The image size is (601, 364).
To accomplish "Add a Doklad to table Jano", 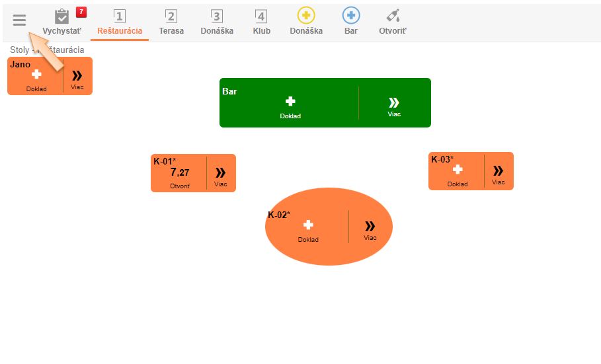I will [x=36, y=79].
